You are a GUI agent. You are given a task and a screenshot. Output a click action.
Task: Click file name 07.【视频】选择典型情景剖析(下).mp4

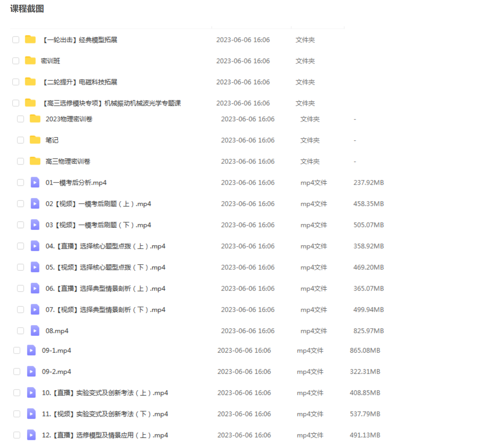pyautogui.click(x=105, y=310)
